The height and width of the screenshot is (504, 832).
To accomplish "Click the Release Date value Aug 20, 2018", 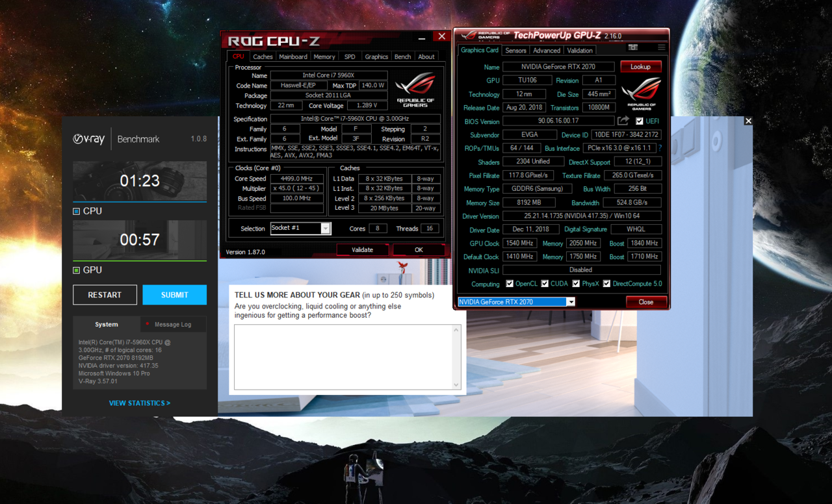I will coord(524,108).
